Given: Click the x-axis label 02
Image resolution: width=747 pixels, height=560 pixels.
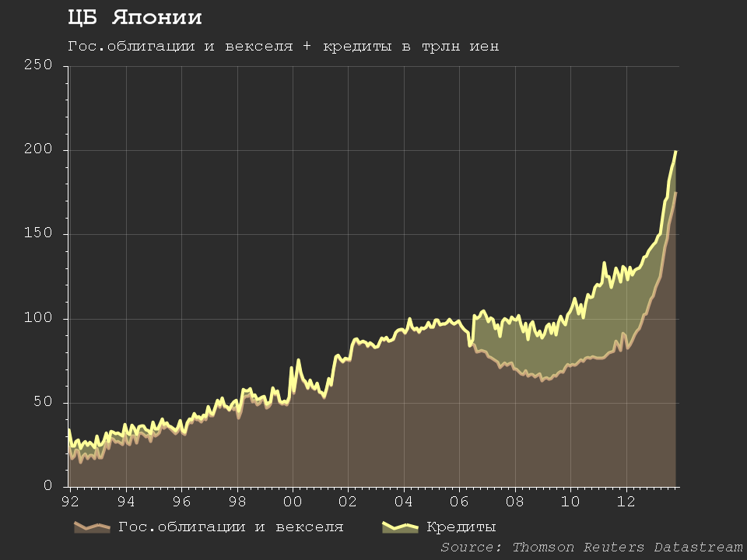Looking at the screenshot, I should coord(348,502).
